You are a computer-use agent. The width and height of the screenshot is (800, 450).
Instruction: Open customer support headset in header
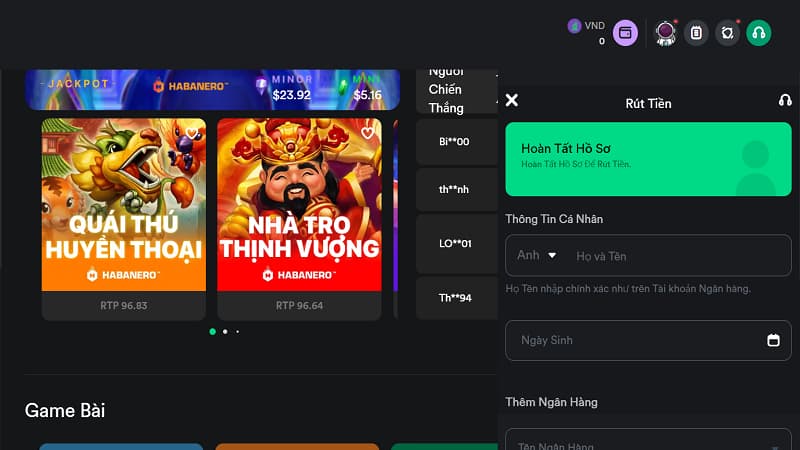point(759,33)
